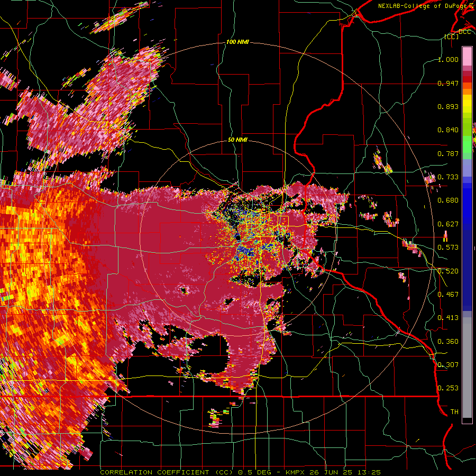Click the 0.573 scale value
The height and width of the screenshot is (476, 476).
coord(448,248)
